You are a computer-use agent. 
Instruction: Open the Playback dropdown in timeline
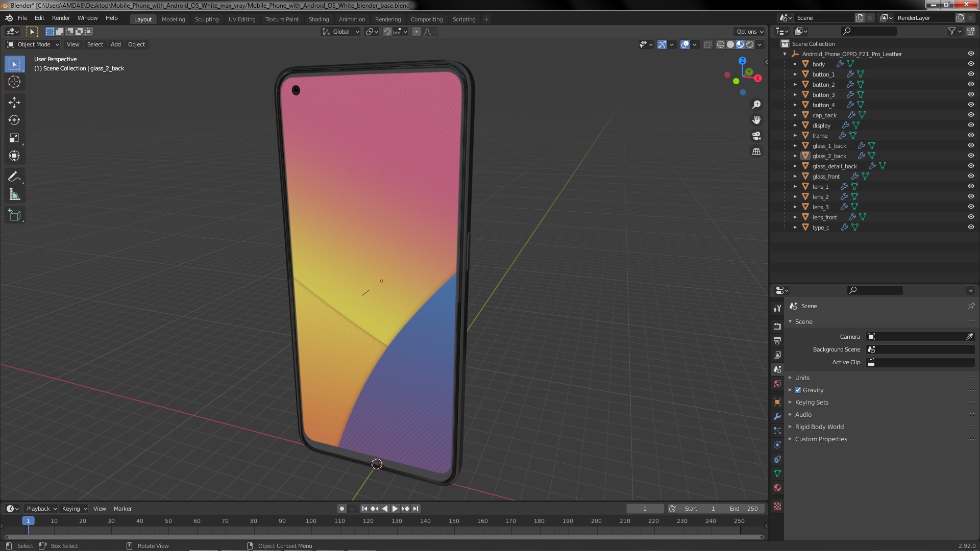tap(41, 509)
